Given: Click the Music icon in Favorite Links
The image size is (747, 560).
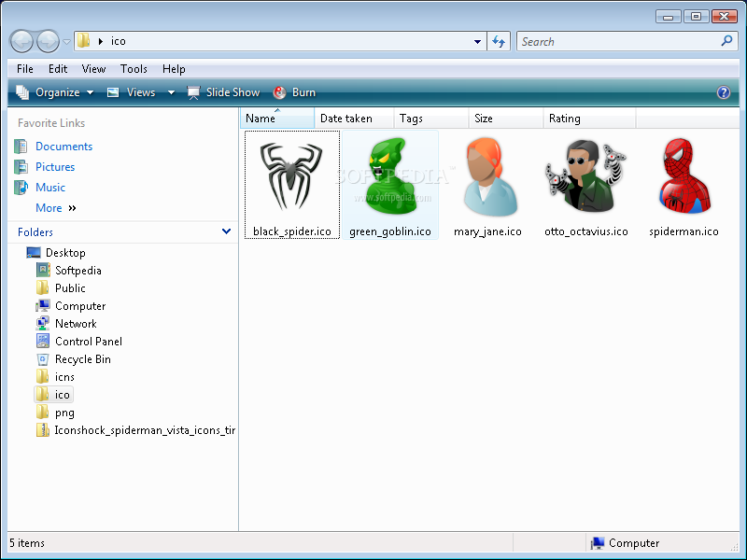Looking at the screenshot, I should pyautogui.click(x=21, y=188).
